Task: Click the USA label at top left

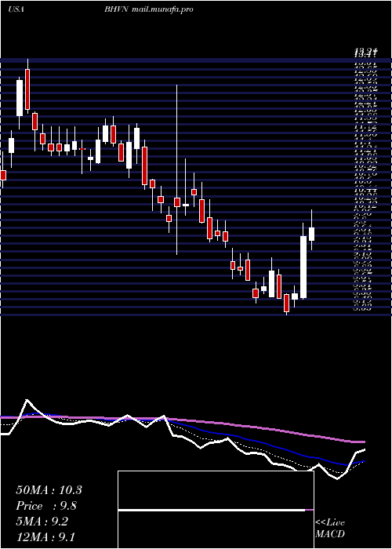Action: 16,9
